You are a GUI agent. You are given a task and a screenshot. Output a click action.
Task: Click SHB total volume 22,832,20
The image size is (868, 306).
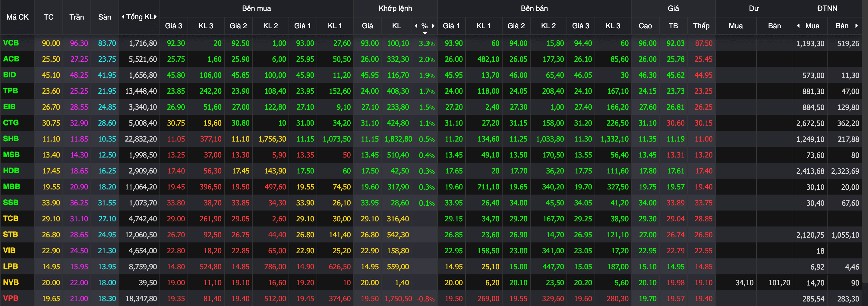[141, 139]
